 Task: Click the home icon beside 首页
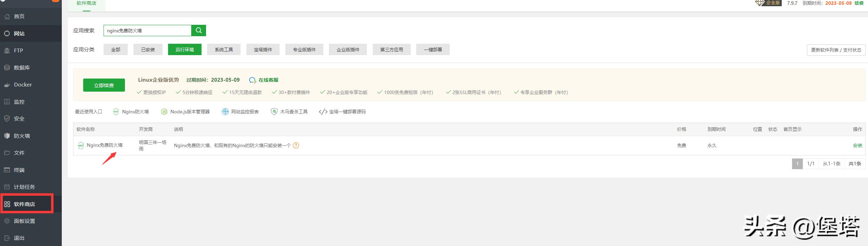[7, 17]
